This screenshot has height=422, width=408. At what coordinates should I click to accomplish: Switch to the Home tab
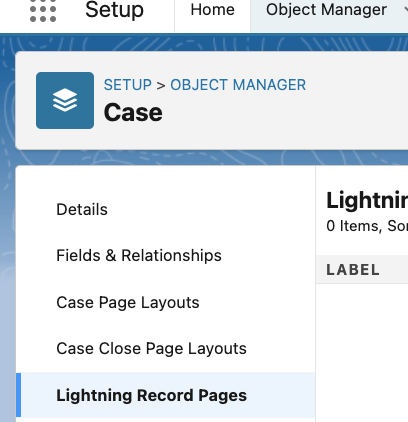tap(212, 10)
